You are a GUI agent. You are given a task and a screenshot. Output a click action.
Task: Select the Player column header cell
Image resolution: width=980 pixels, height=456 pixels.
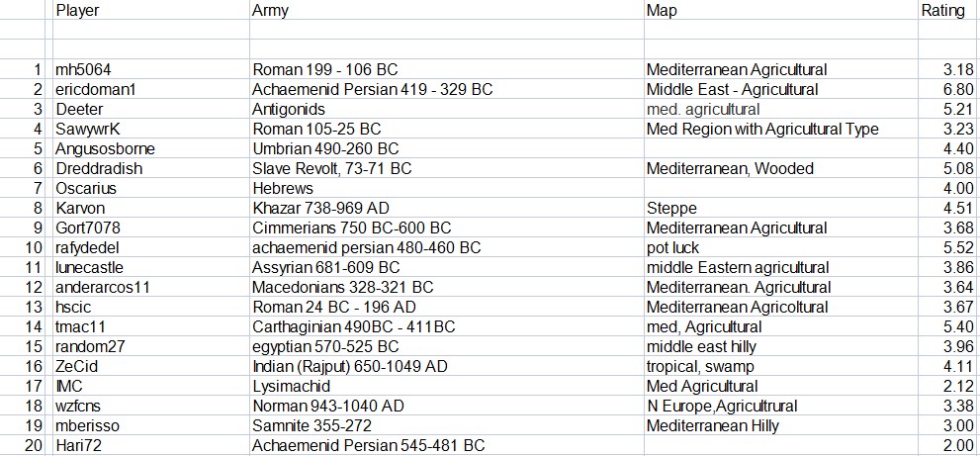pos(151,10)
